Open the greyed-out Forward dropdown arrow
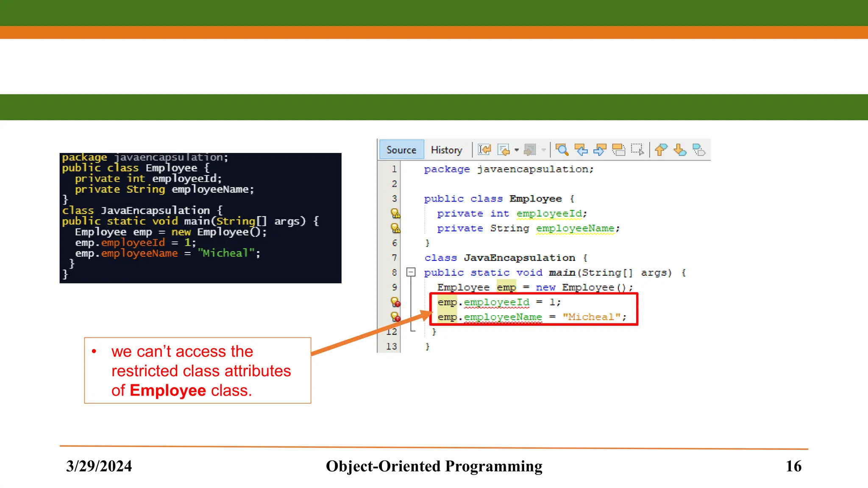The width and height of the screenshot is (868, 488). [x=543, y=150]
